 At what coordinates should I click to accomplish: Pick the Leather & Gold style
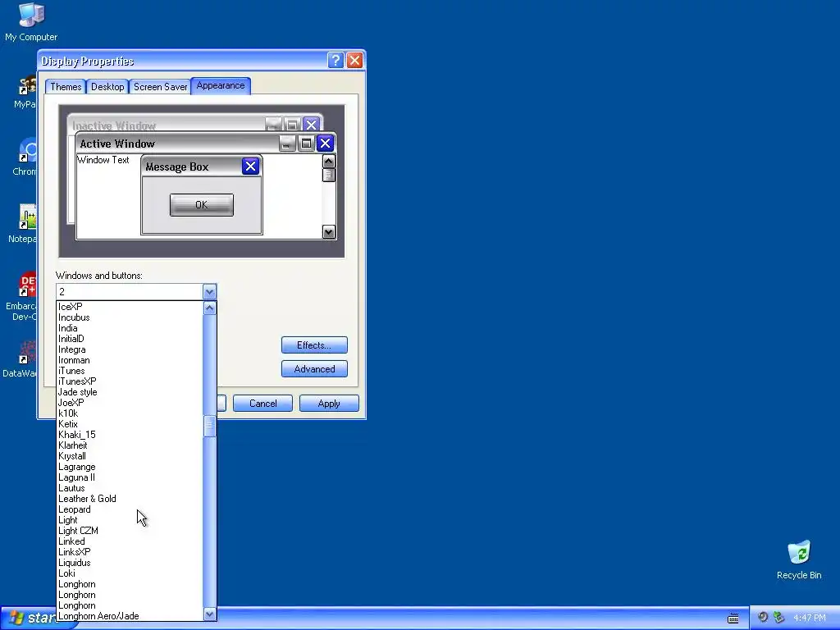pyautogui.click(x=130, y=499)
